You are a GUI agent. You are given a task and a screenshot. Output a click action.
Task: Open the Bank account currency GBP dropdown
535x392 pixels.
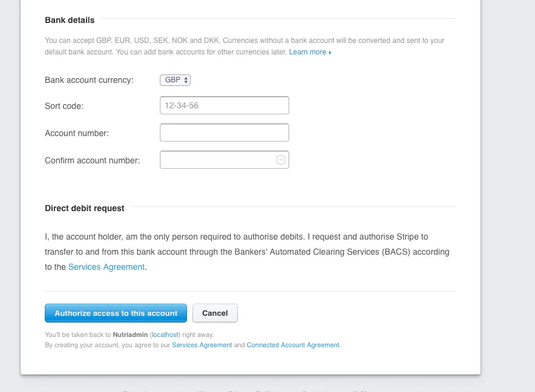[x=174, y=80]
